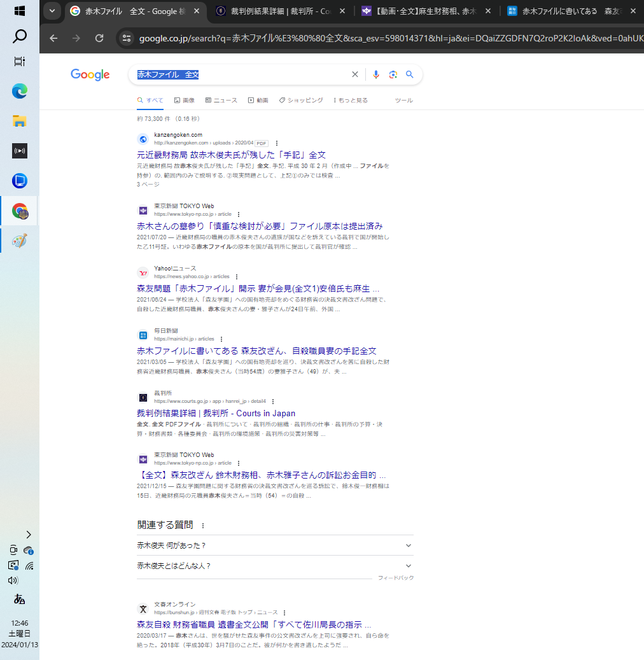Open 森友問題「赤木ファイル」開示 result
Screen dimensions: 644x660
pyautogui.click(x=258, y=289)
